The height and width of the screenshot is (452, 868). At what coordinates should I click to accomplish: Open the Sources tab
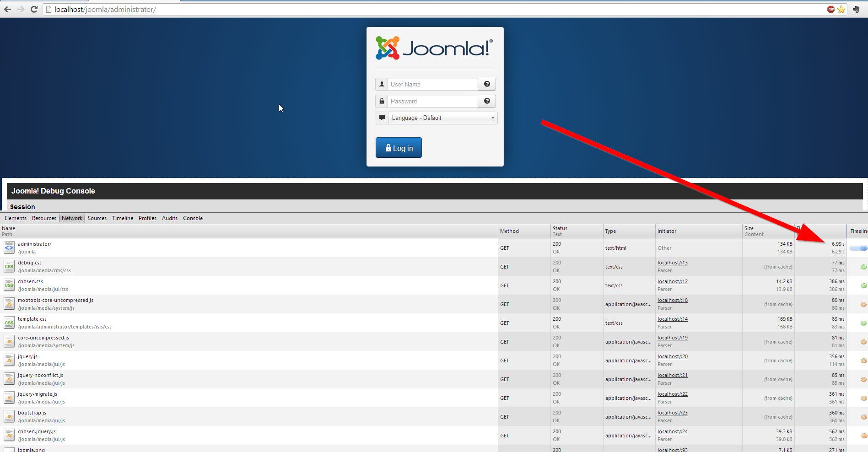97,218
